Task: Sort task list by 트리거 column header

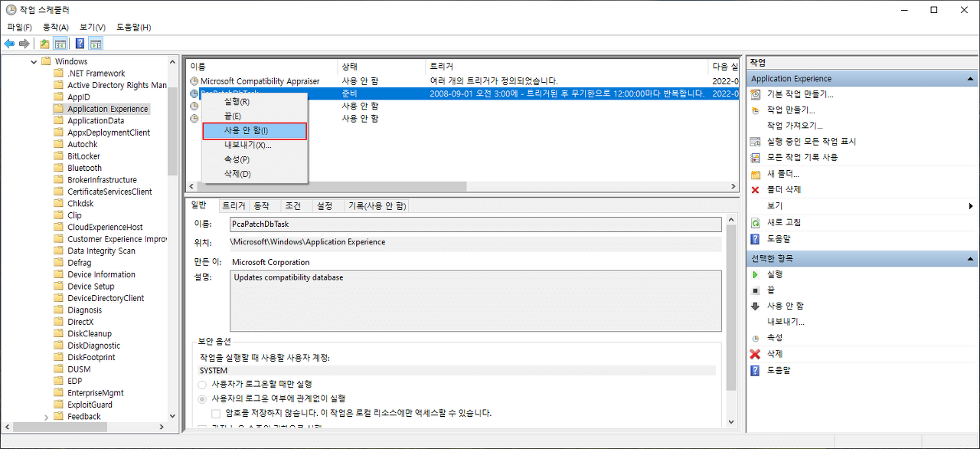Action: [567, 67]
